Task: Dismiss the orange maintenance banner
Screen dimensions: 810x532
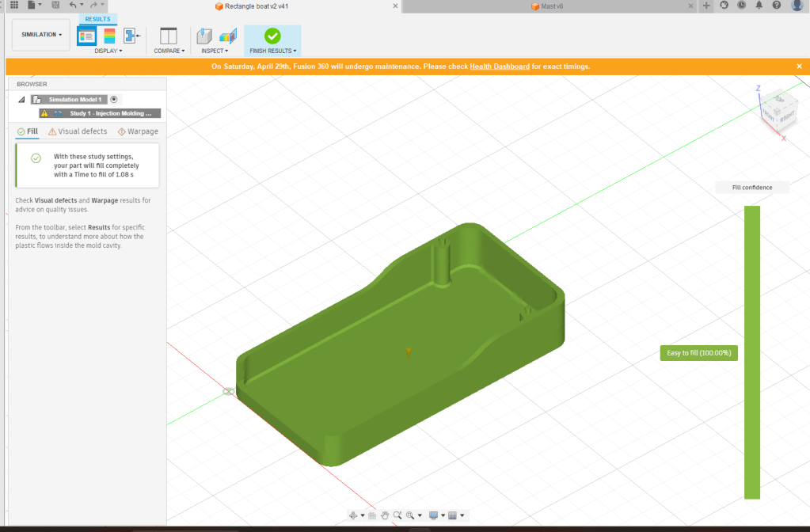Action: tap(800, 66)
